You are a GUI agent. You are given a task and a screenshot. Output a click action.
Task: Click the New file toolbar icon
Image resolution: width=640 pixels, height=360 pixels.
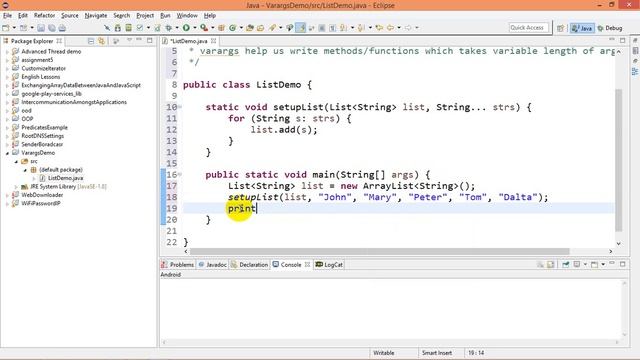tap(6, 28)
